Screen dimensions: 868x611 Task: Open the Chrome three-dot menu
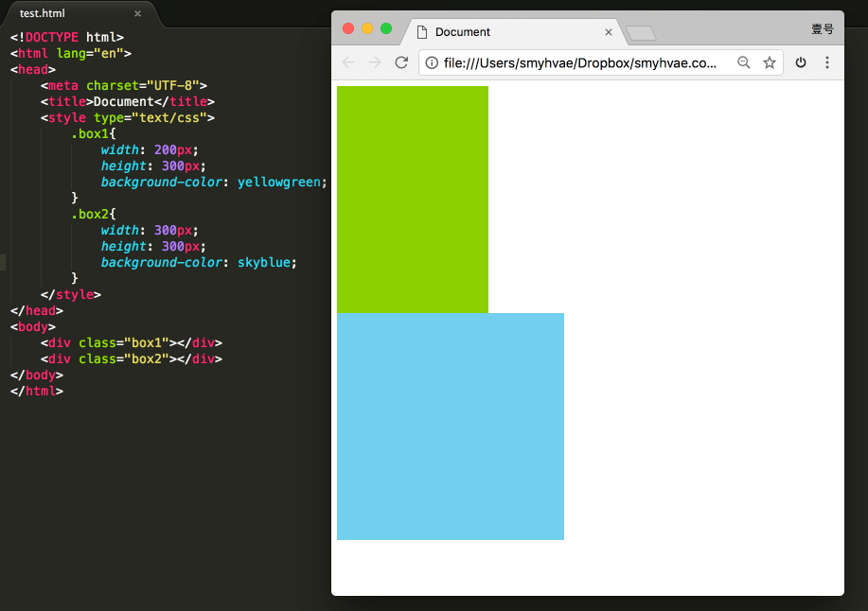point(827,62)
